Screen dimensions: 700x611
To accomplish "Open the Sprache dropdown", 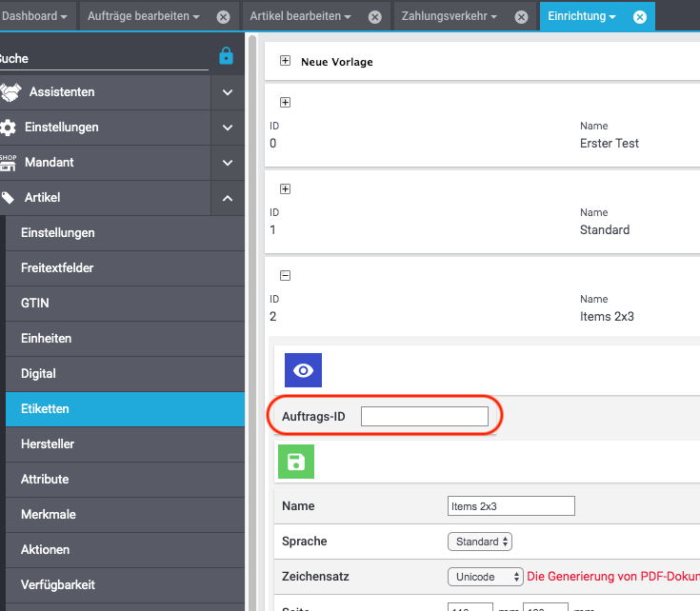I will tap(480, 542).
